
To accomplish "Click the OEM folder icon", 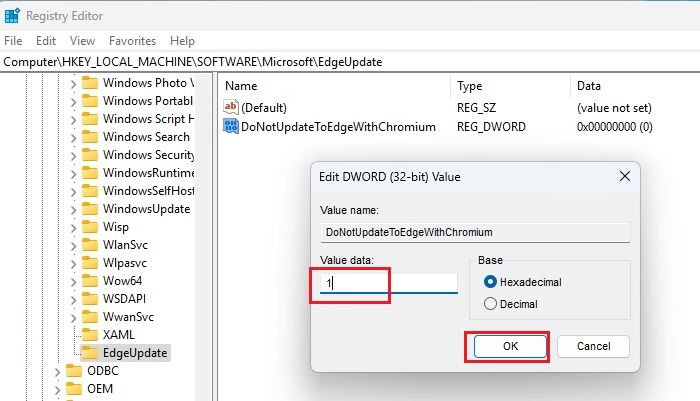I will tap(74, 389).
